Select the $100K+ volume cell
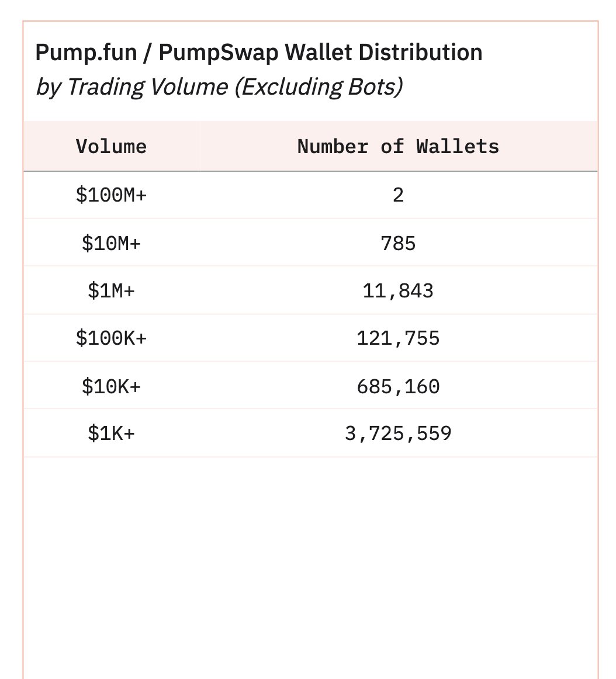 pyautogui.click(x=111, y=338)
